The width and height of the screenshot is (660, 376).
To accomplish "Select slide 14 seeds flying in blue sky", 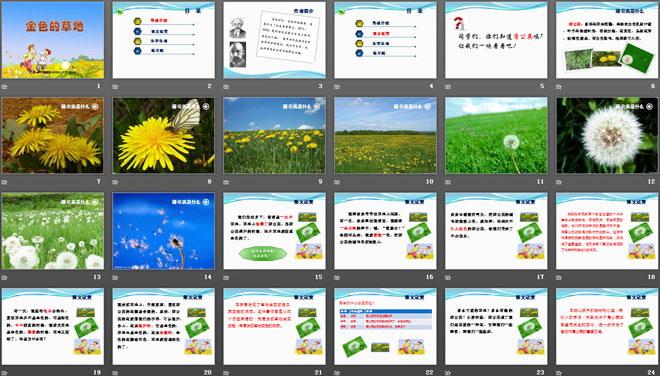I will click(163, 231).
